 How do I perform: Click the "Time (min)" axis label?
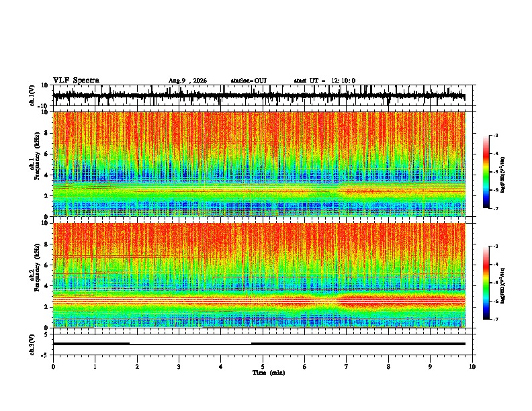(269, 373)
